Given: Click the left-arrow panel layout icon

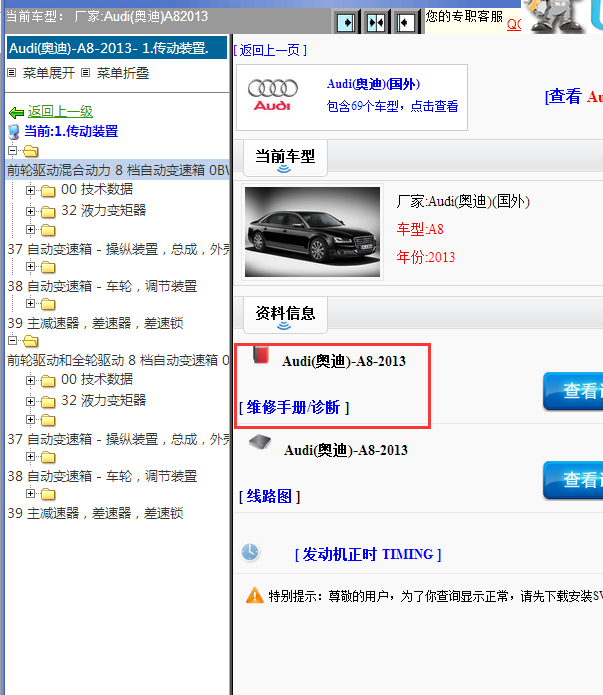Looking at the screenshot, I should pyautogui.click(x=405, y=22).
